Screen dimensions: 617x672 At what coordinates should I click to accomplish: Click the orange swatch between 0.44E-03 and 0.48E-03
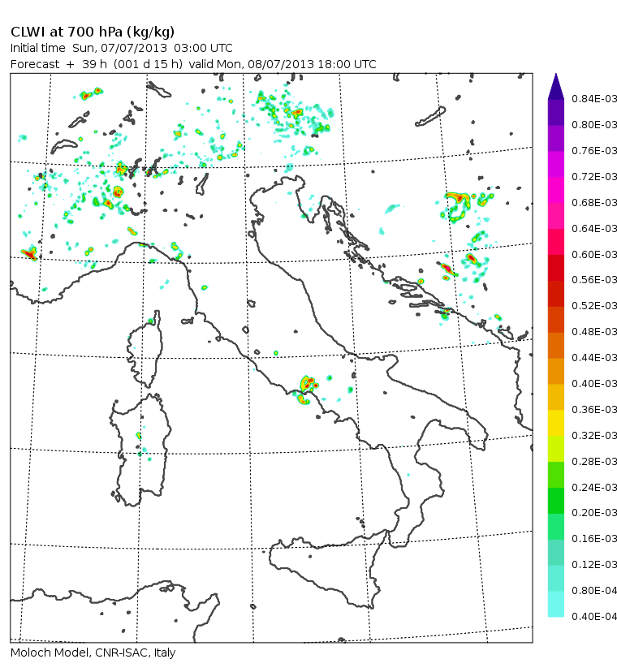[555, 345]
